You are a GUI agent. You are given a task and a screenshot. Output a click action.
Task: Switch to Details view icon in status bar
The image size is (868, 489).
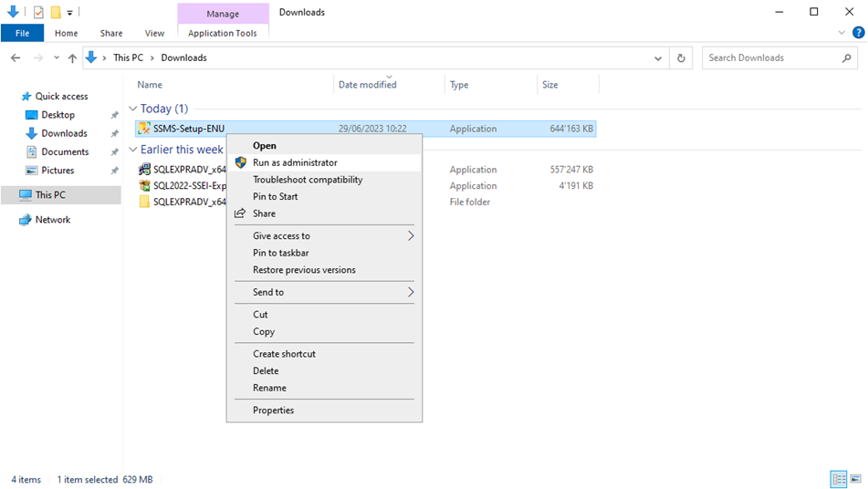[839, 479]
